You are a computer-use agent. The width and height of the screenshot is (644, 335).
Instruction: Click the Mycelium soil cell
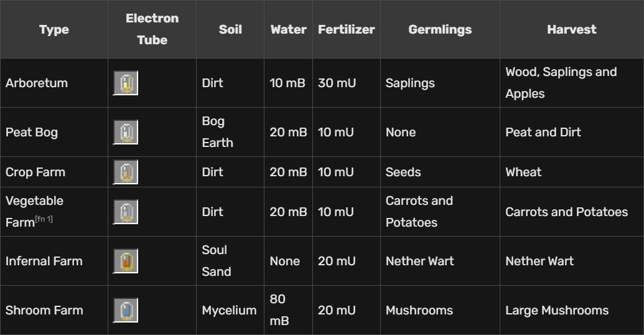click(x=229, y=311)
